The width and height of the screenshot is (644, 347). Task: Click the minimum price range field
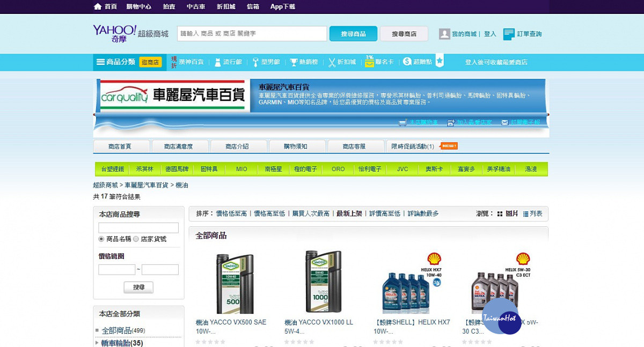(x=116, y=269)
